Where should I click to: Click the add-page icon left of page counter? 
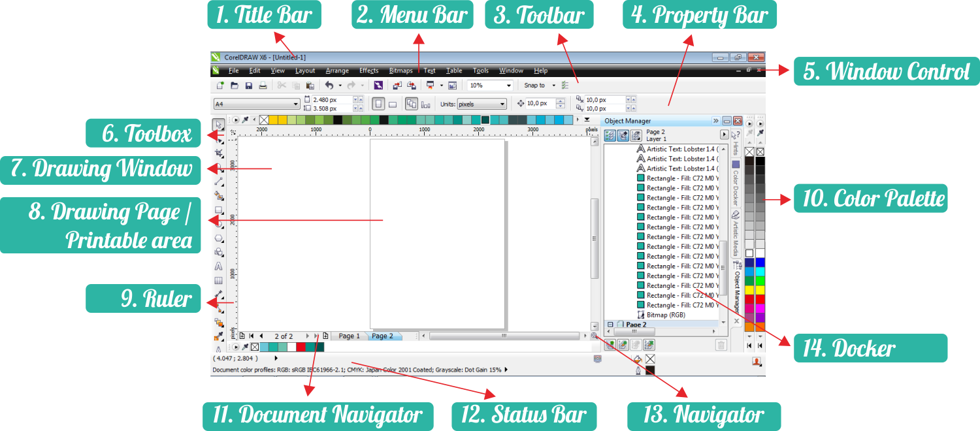[242, 336]
